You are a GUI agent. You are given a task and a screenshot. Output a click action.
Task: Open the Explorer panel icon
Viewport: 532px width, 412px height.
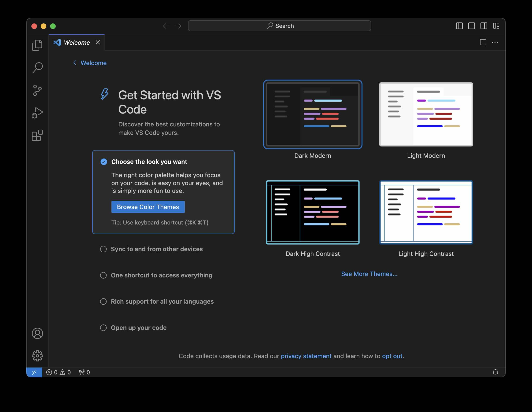pyautogui.click(x=37, y=45)
